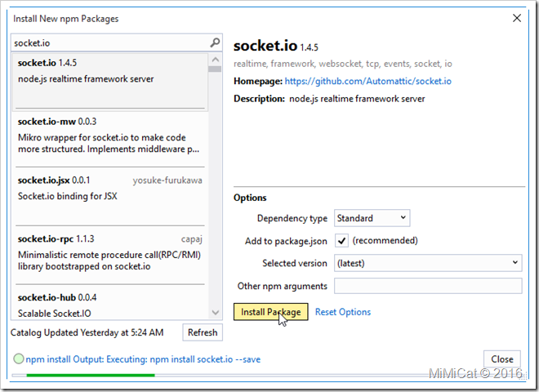Click the package list scroll up arrow

[x=215, y=59]
